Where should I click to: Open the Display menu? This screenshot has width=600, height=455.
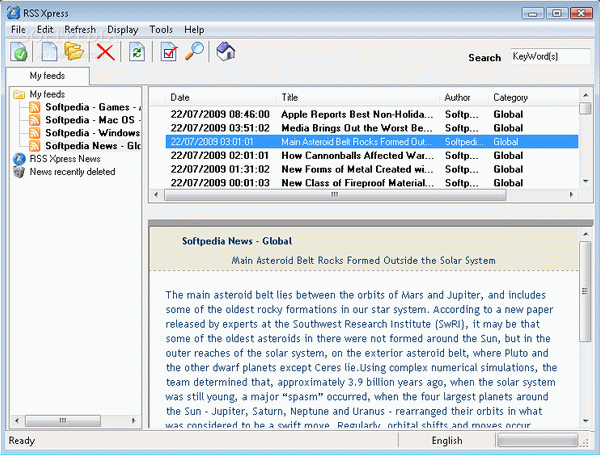(x=122, y=29)
